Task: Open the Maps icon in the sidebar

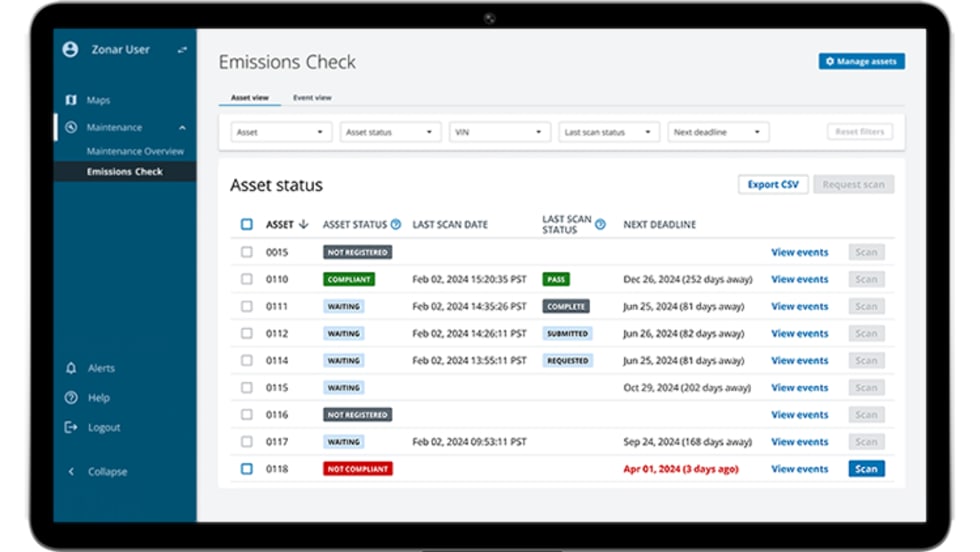Action: coord(71,100)
